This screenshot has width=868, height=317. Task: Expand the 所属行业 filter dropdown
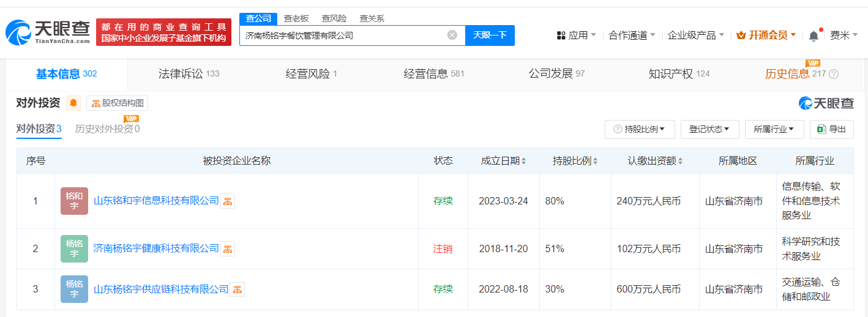[774, 129]
